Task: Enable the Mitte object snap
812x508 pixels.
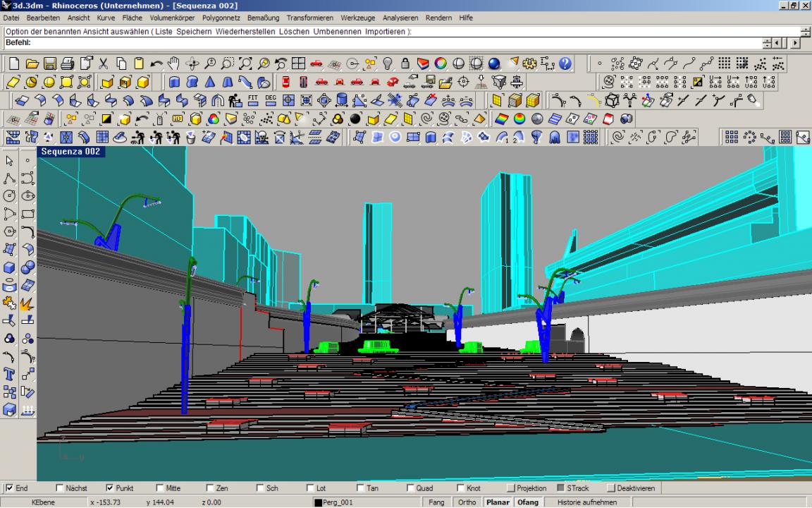Action: tap(159, 488)
